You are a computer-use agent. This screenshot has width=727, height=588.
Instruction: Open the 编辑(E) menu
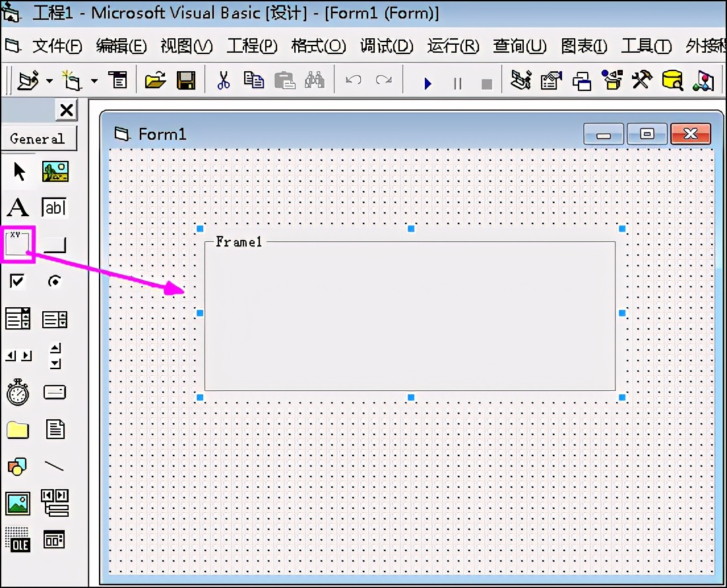pos(121,46)
